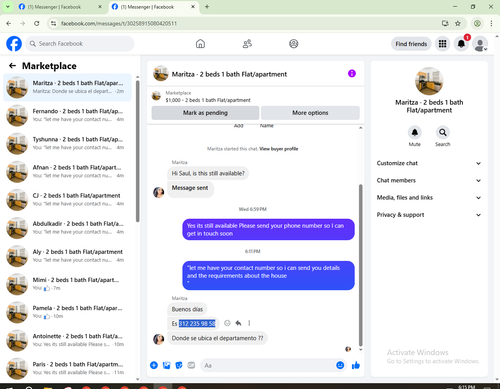This screenshot has height=389, width=500.
Task: Click the Reply arrow beside phone number message
Action: [x=238, y=323]
